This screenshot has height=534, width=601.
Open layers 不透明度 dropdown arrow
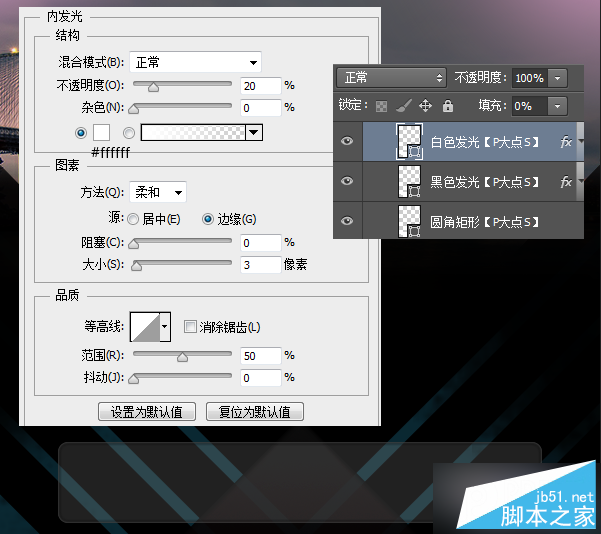(558, 78)
